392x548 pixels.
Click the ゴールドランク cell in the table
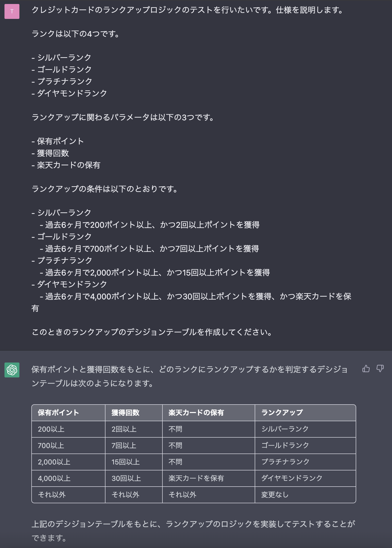(x=285, y=445)
